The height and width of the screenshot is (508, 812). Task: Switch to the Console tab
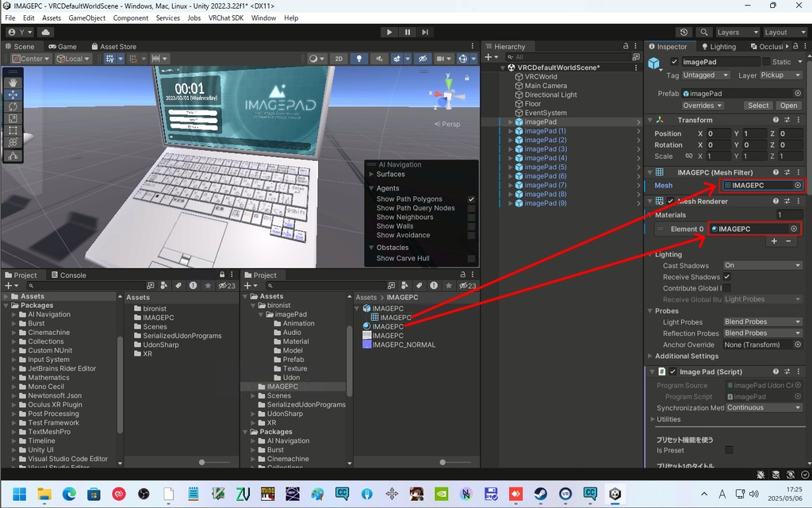coord(68,275)
